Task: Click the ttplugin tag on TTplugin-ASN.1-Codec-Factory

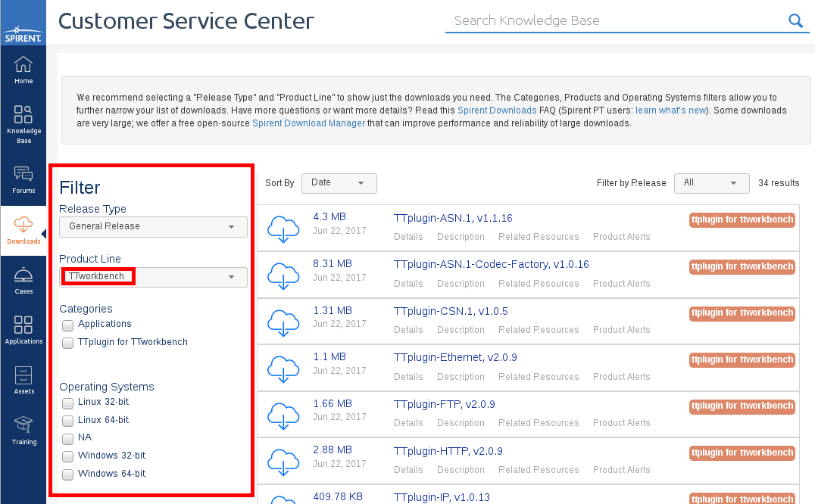Action: pyautogui.click(x=742, y=267)
